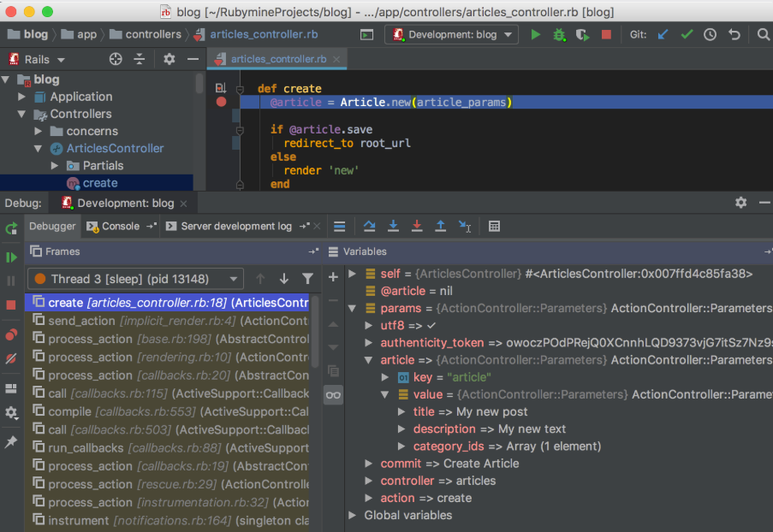Select the send_action stack frame

tap(167, 321)
